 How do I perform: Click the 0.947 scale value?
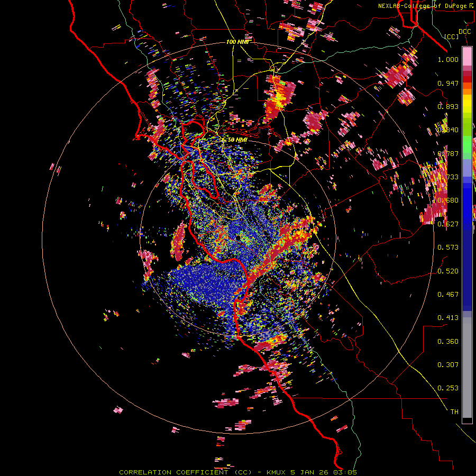[x=448, y=83]
